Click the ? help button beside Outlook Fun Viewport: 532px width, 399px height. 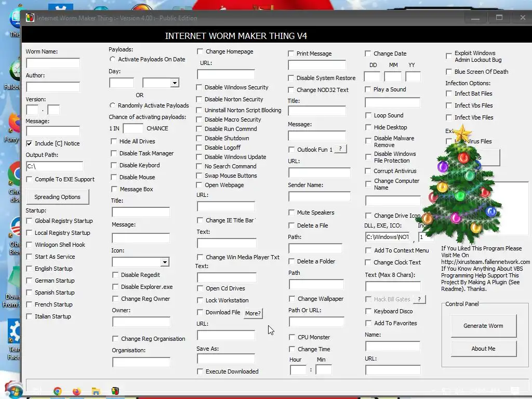coord(340,149)
